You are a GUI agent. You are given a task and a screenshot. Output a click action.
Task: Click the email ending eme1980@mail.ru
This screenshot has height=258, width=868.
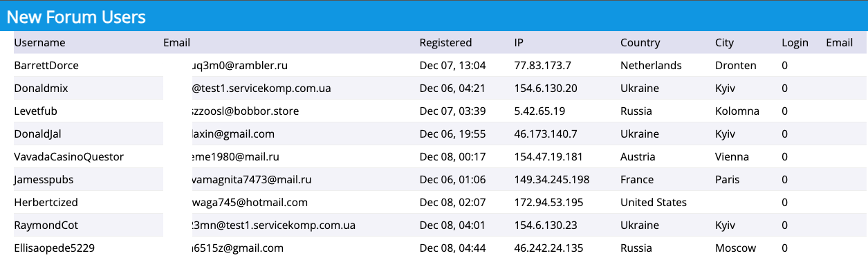[x=236, y=157]
